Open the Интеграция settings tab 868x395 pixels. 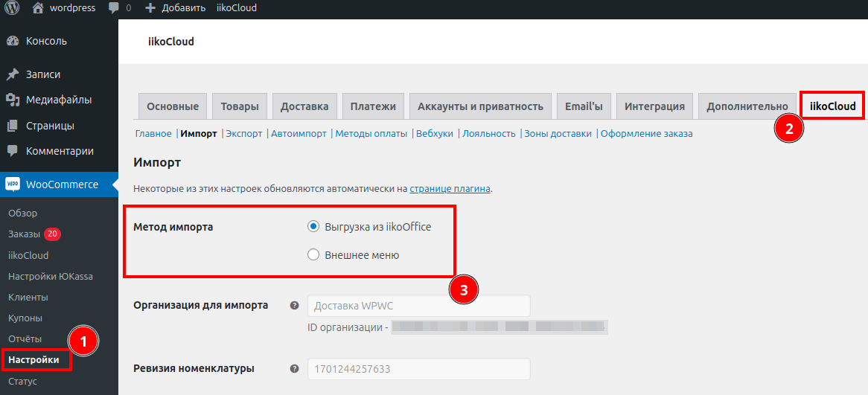coord(654,106)
